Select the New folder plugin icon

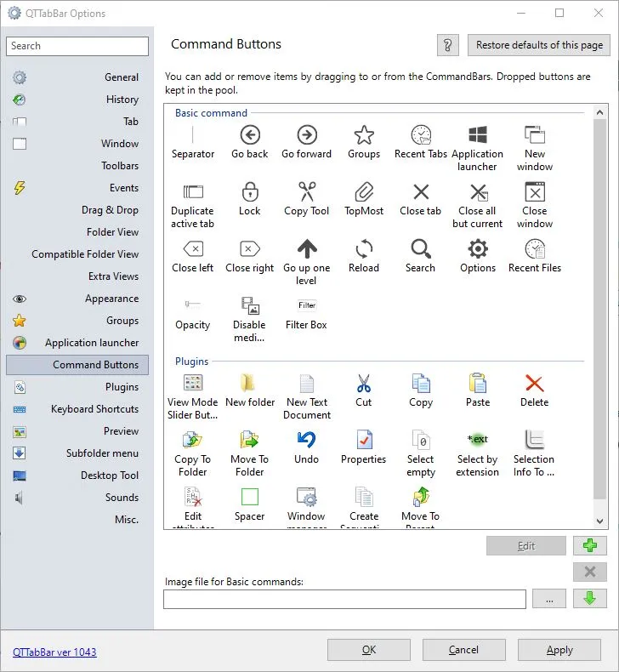(248, 383)
